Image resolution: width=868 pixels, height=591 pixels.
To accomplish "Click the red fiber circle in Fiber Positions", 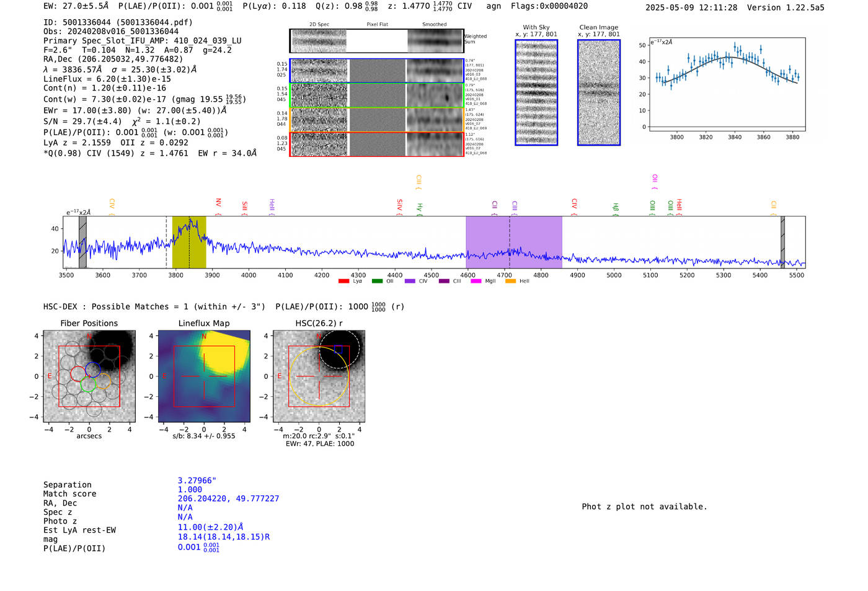I will [x=78, y=373].
